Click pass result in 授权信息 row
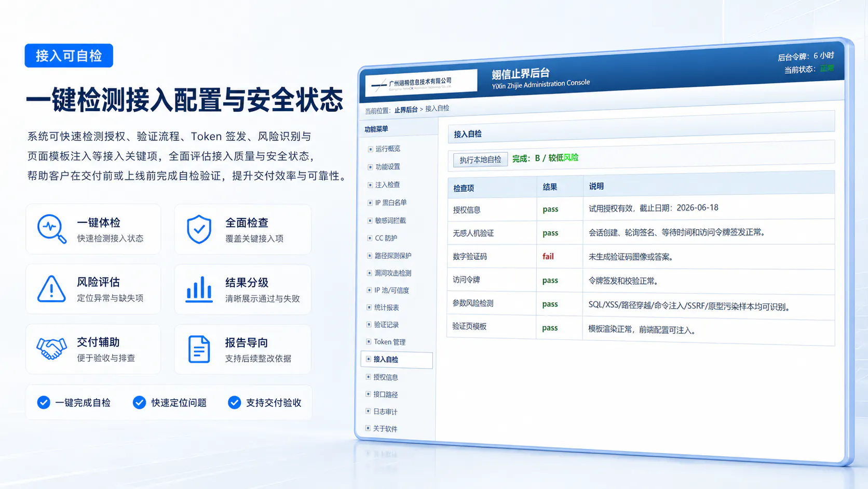Image resolution: width=868 pixels, height=489 pixels. pyautogui.click(x=550, y=209)
